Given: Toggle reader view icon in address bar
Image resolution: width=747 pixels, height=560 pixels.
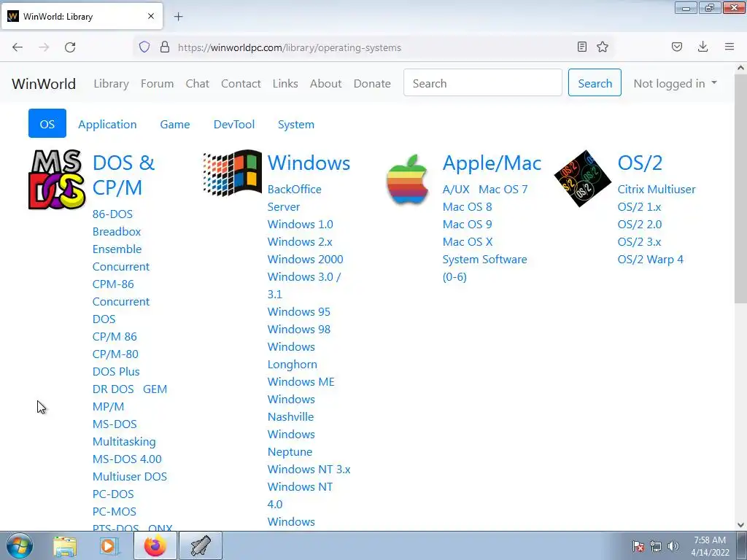Looking at the screenshot, I should coord(581,47).
